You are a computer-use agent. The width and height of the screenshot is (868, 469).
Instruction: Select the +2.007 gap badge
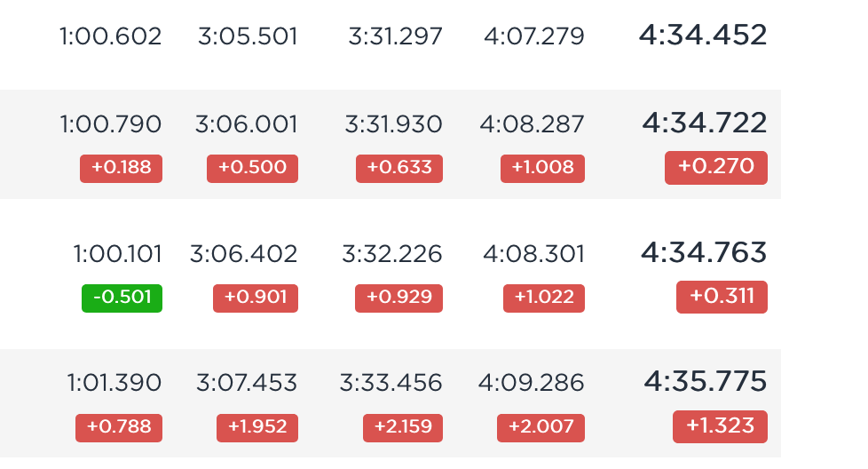click(541, 427)
